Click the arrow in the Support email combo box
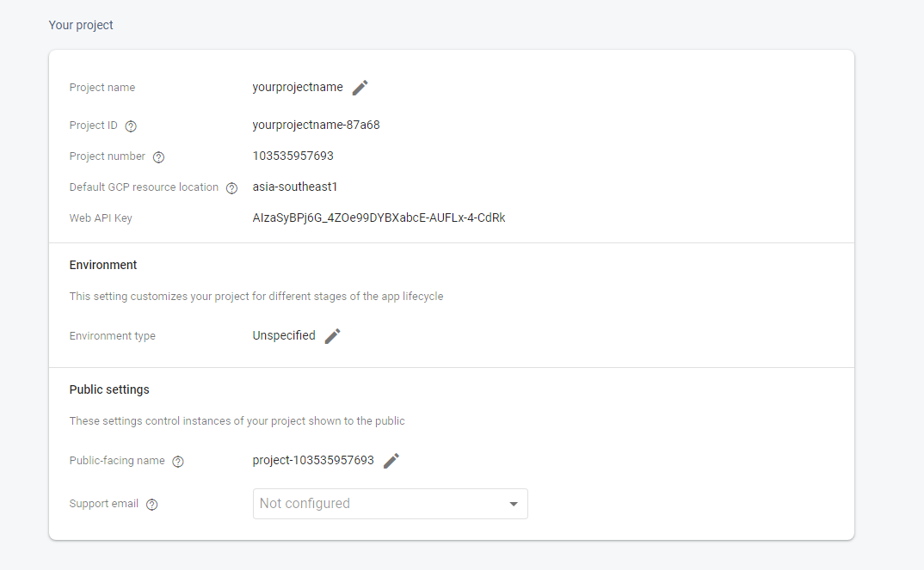The width and height of the screenshot is (924, 570). point(514,504)
